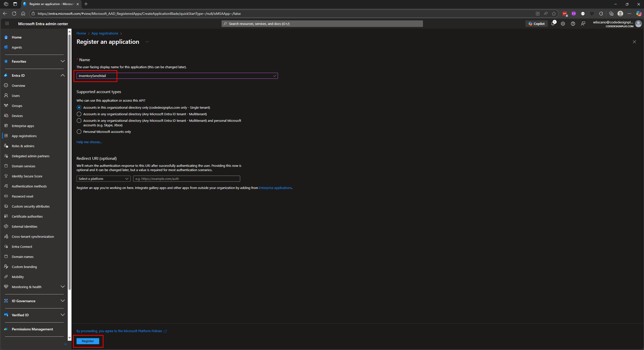Open the Select a platform dropdown
The image size is (644, 350).
click(103, 179)
